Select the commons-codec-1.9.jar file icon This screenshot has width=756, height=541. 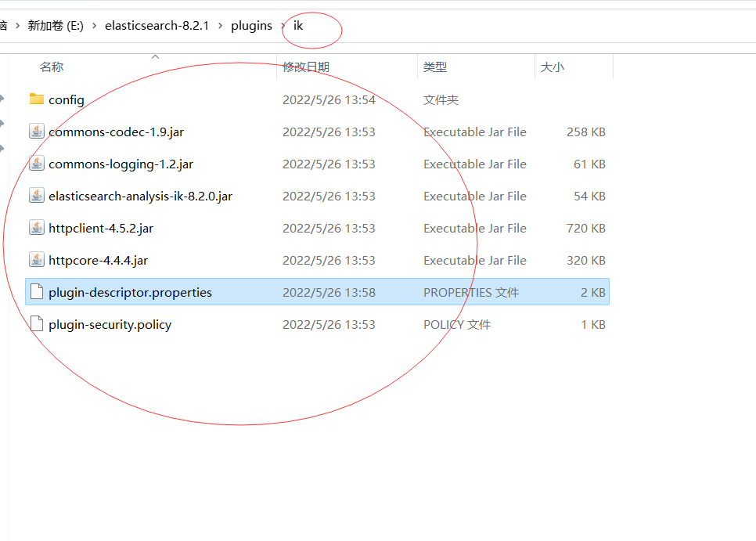[x=37, y=132]
